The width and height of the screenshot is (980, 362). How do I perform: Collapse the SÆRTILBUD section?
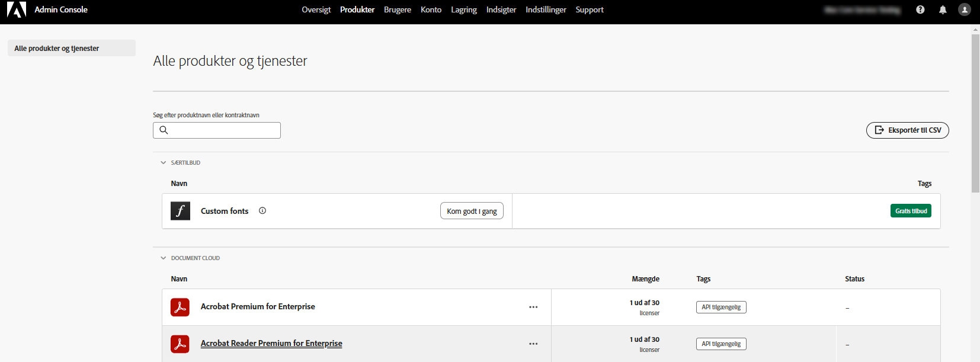(164, 162)
